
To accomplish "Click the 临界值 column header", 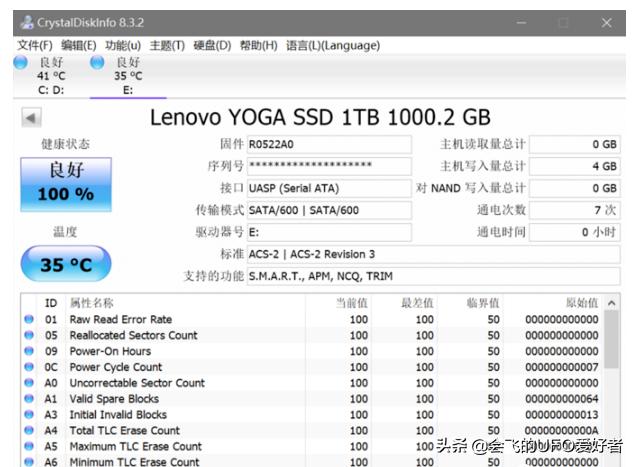I will coord(471,303).
